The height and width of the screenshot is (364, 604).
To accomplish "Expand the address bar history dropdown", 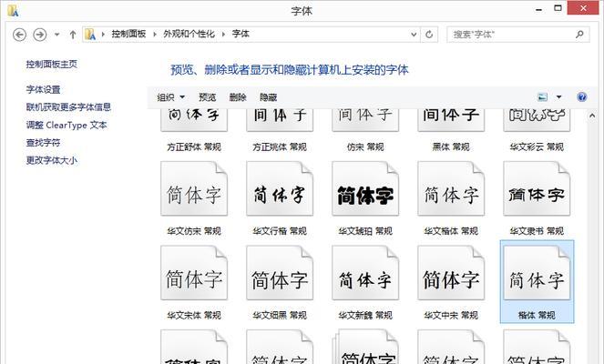I will 414,35.
